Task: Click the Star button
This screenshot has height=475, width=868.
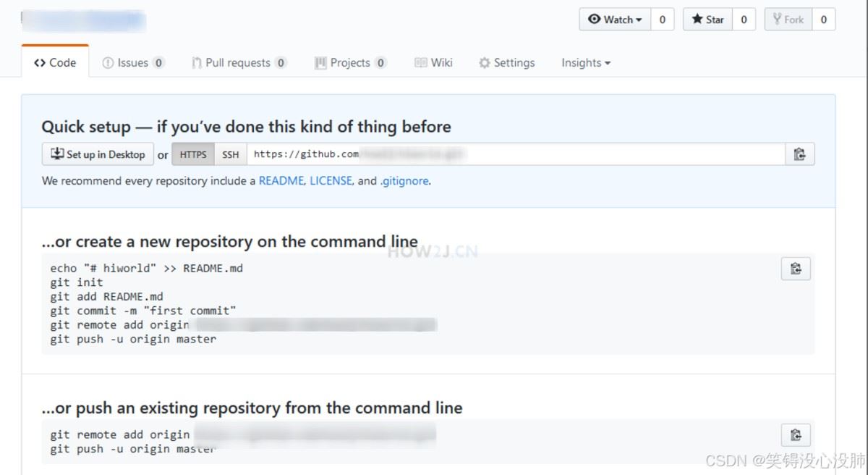Action: [708, 20]
